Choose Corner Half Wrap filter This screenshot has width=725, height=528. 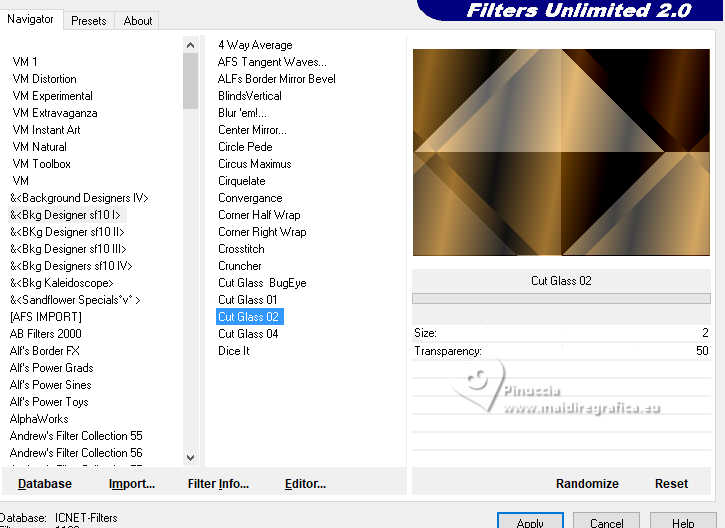(x=259, y=215)
